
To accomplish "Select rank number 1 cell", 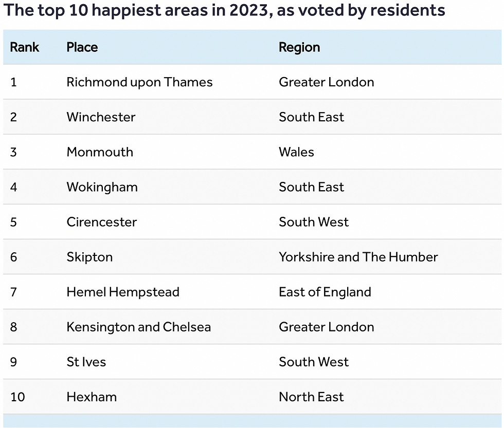I will 13,82.
